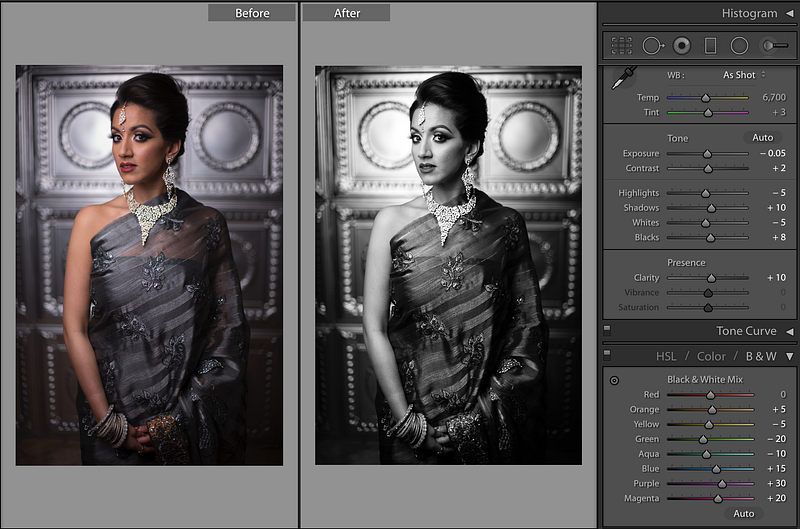This screenshot has height=529, width=800.
Task: Click the Clarity slider handle
Action: tap(711, 278)
